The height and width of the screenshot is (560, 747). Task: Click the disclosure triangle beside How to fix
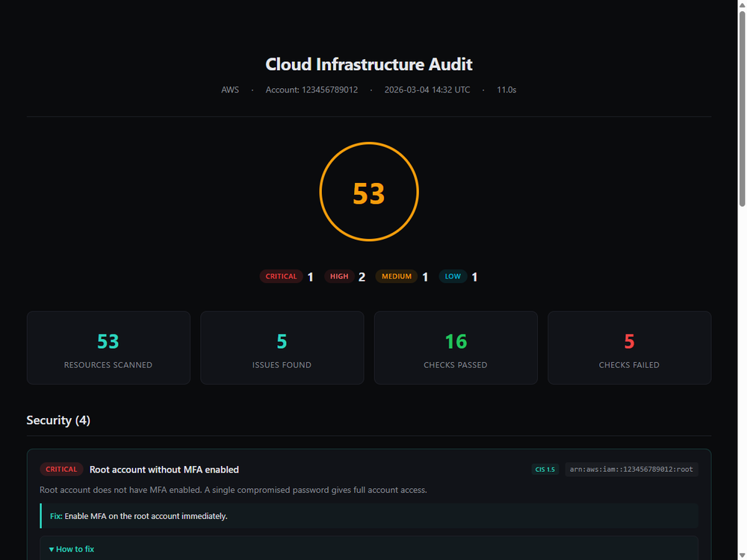pyautogui.click(x=51, y=549)
